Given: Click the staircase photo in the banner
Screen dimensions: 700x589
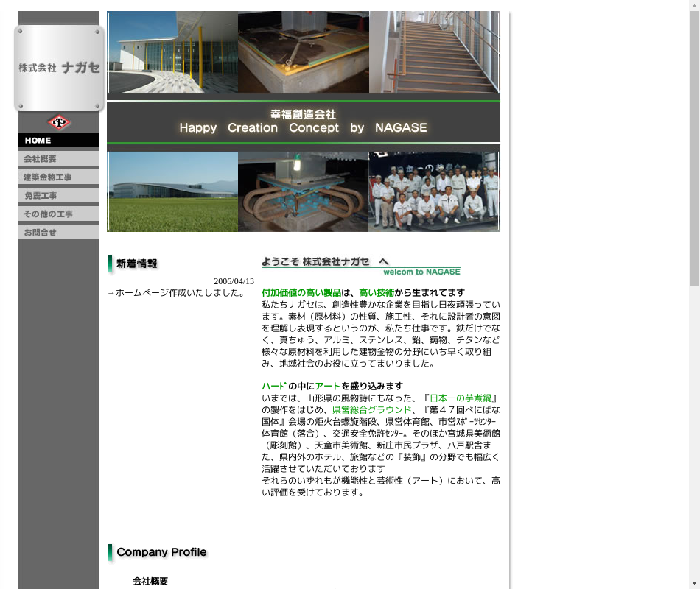Looking at the screenshot, I should coord(433,52).
